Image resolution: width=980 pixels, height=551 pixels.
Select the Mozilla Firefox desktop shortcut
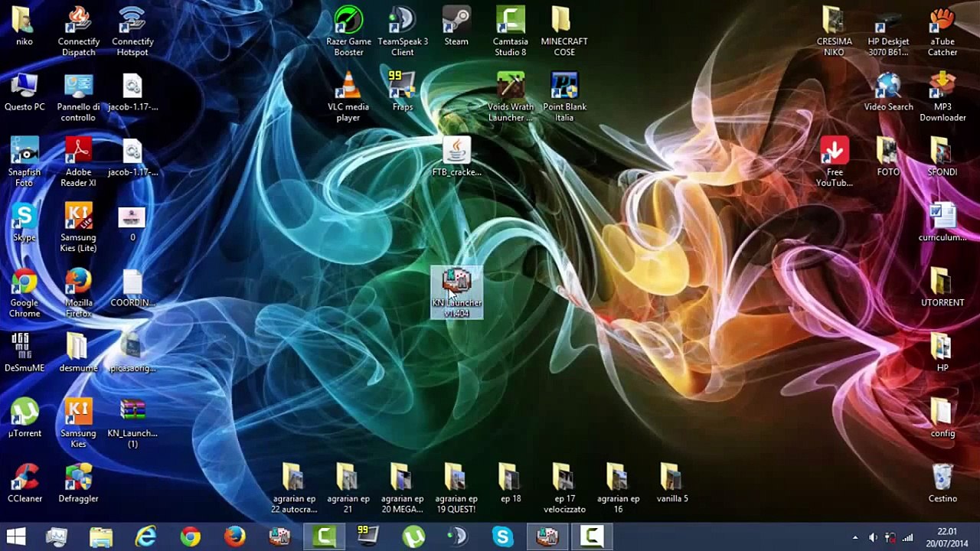[78, 292]
